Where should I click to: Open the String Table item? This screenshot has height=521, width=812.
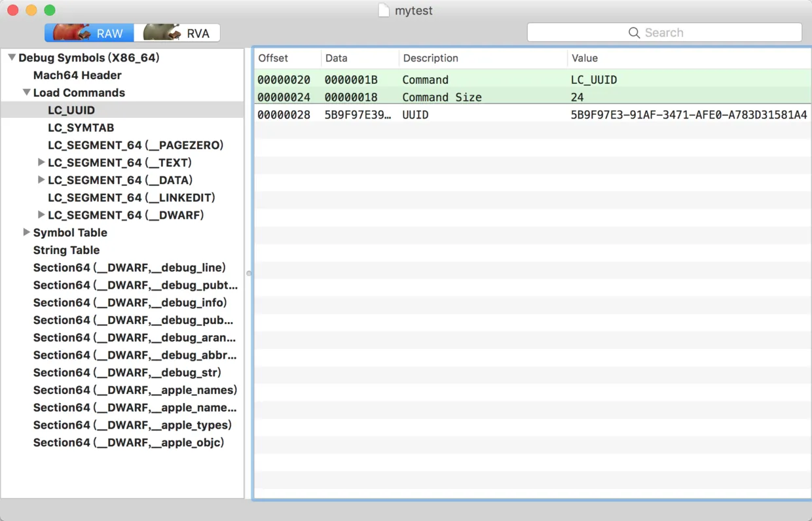pyautogui.click(x=67, y=250)
